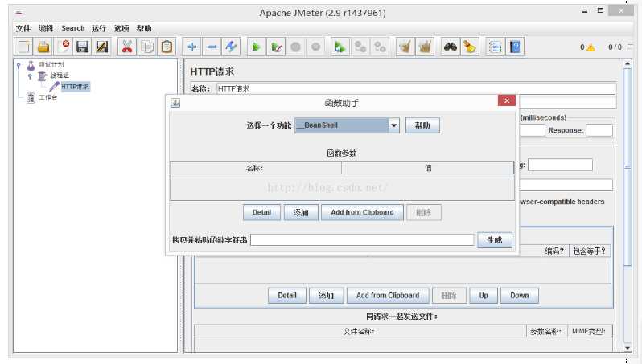
Task: Click the 函数助手 dialog title icon
Action: click(175, 103)
